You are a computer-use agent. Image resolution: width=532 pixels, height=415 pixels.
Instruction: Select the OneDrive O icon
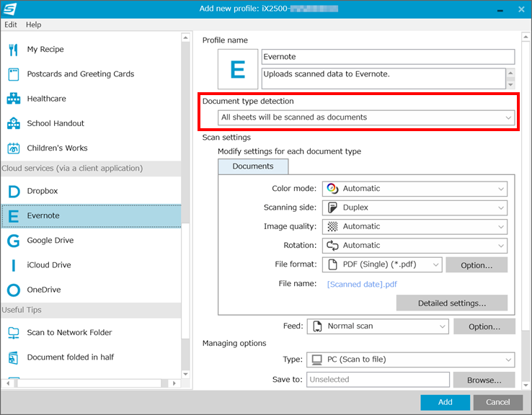tap(14, 290)
